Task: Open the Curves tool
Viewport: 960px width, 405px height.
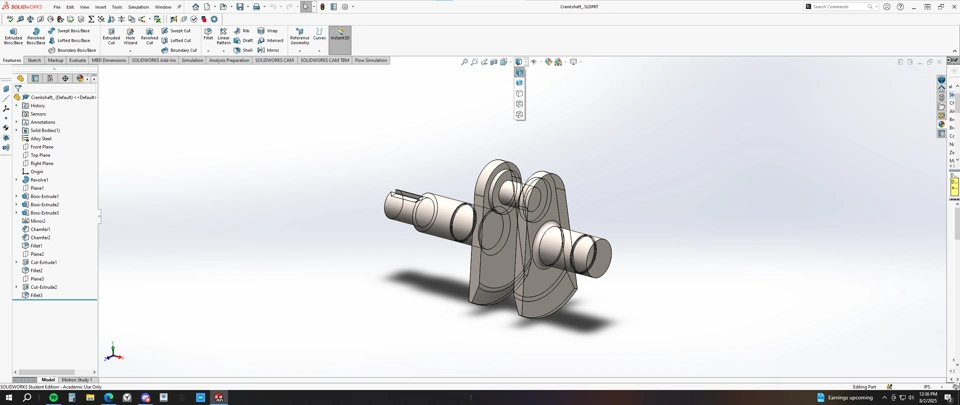Action: click(320, 34)
